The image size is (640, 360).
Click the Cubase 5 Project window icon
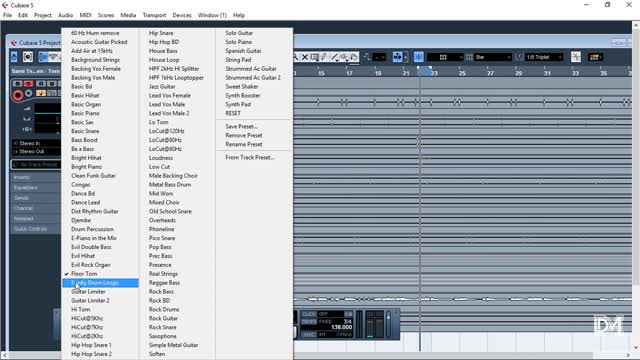point(14,43)
